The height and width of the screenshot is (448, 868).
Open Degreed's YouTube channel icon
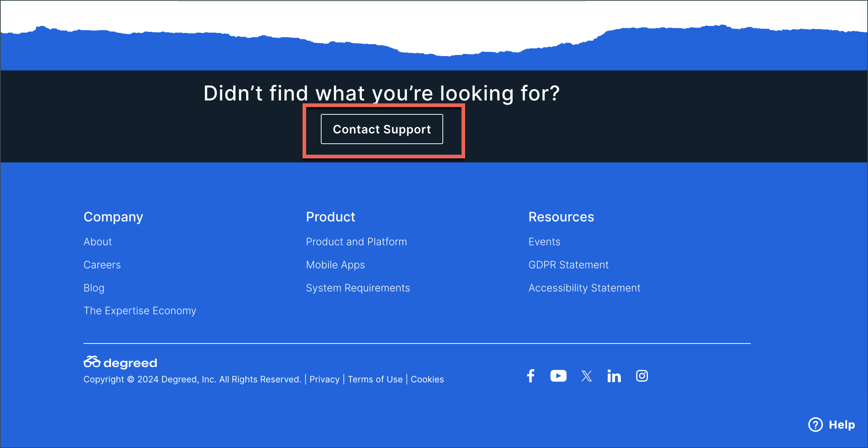point(558,376)
